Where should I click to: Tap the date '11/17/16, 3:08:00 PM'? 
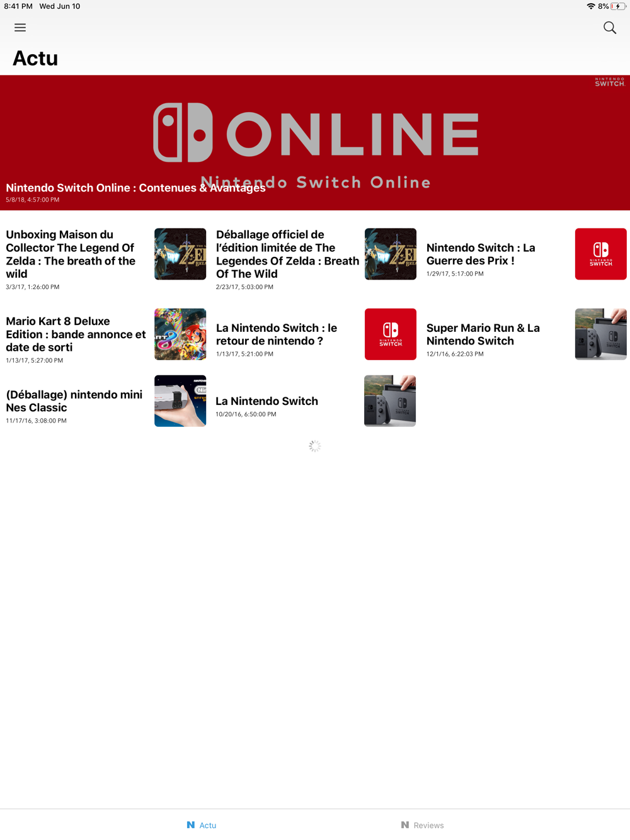36,420
